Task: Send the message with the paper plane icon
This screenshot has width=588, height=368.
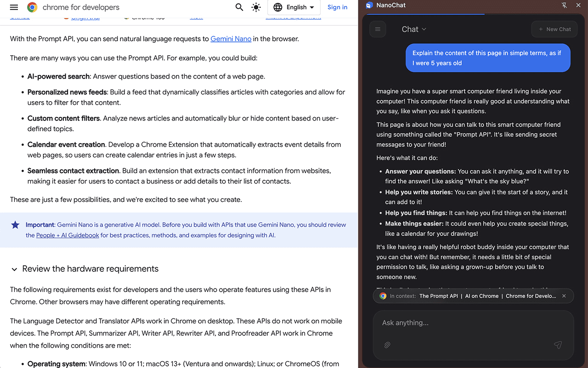Action: (558, 345)
